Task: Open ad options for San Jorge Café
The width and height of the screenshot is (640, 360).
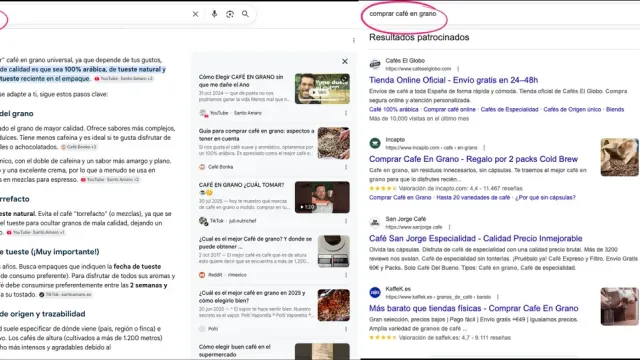Action: [449, 227]
